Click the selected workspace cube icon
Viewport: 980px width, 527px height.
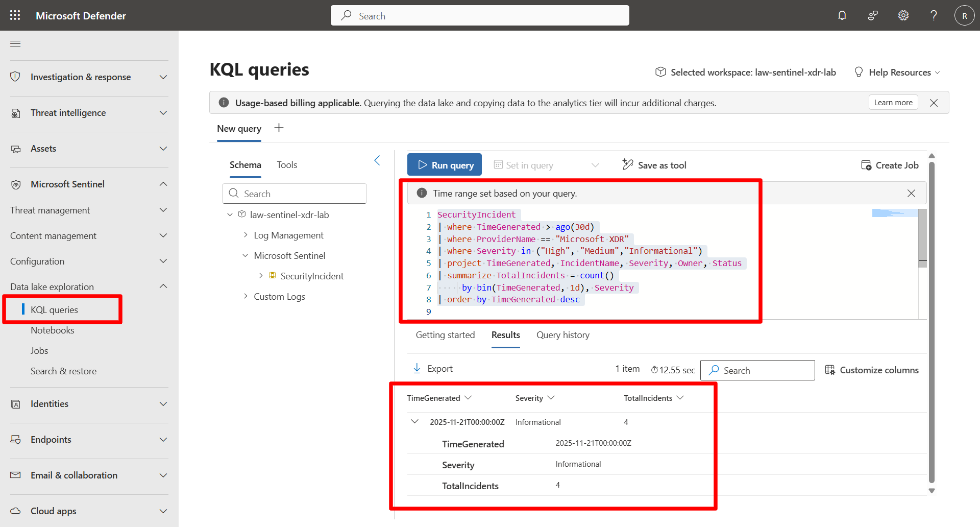point(660,72)
